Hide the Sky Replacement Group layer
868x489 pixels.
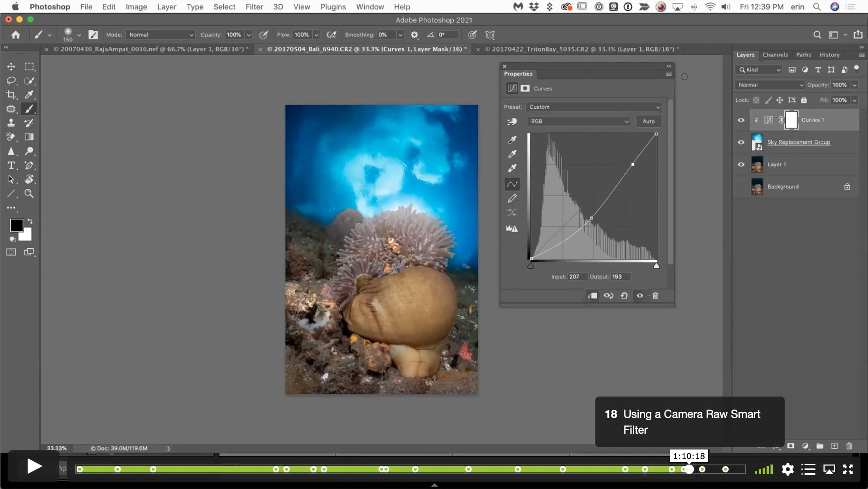[x=741, y=142]
